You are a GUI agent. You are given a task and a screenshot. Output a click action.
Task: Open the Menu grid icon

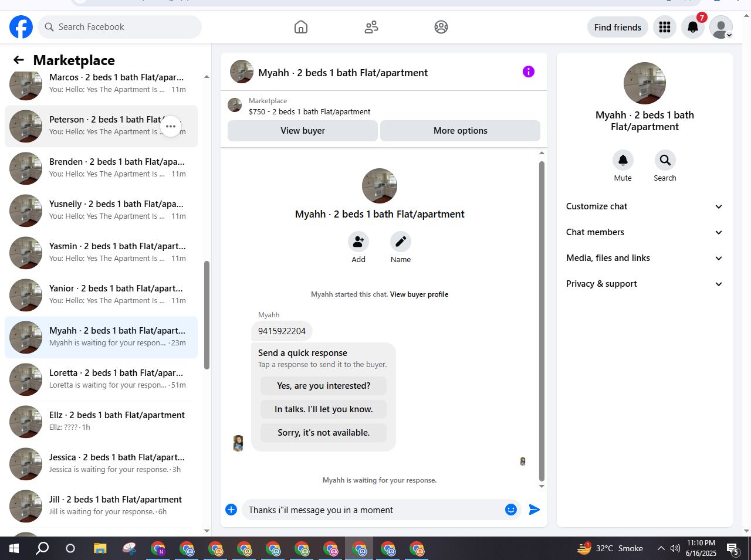665,27
